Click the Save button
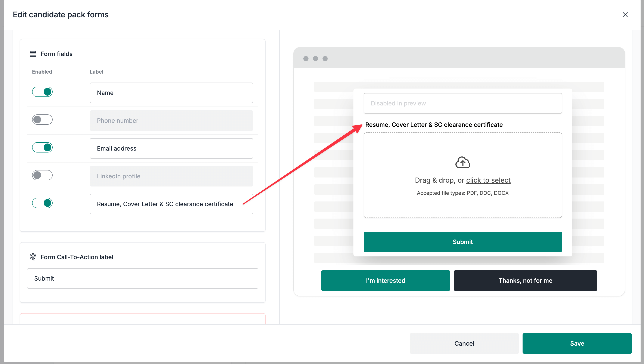The image size is (644, 364). pos(577,343)
